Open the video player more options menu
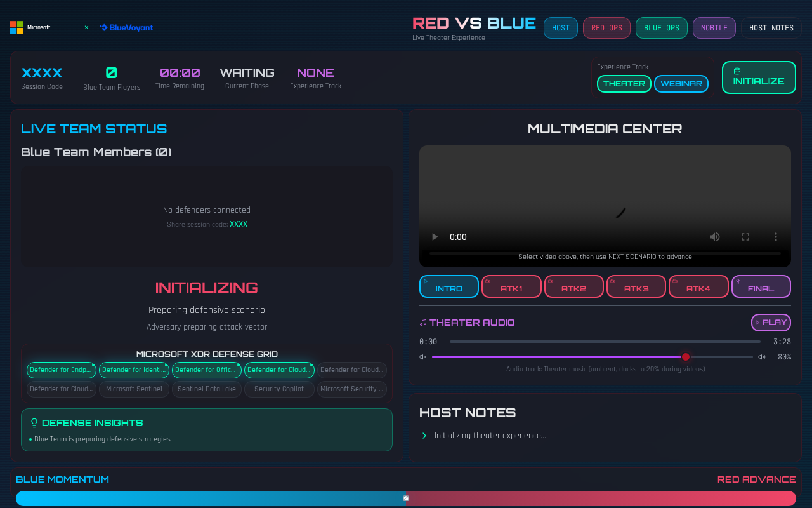This screenshot has height=508, width=812. pos(776,237)
